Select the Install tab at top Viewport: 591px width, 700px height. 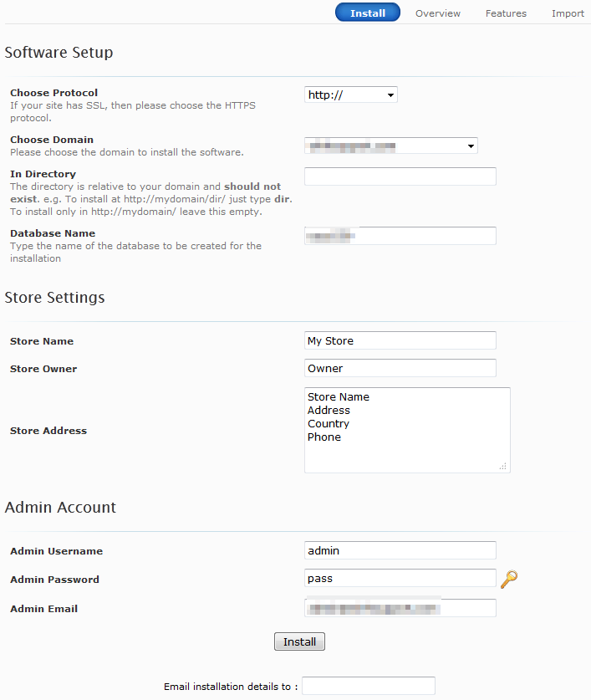[x=368, y=13]
